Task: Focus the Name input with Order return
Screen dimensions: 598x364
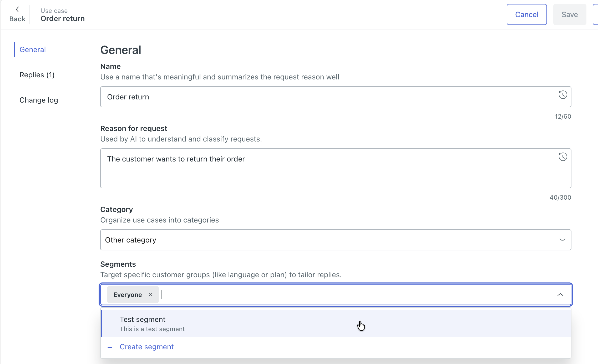Action: pos(336,97)
